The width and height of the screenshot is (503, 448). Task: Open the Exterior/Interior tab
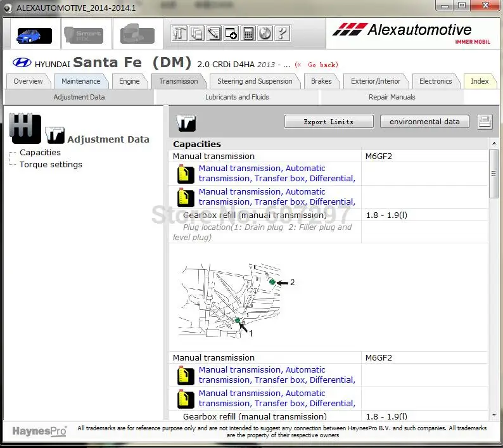pos(376,81)
